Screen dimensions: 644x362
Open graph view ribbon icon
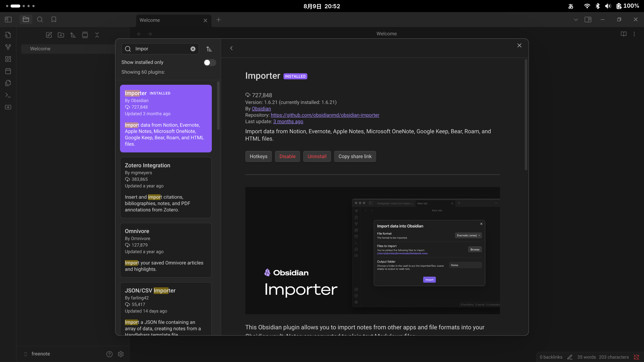pyautogui.click(x=8, y=47)
